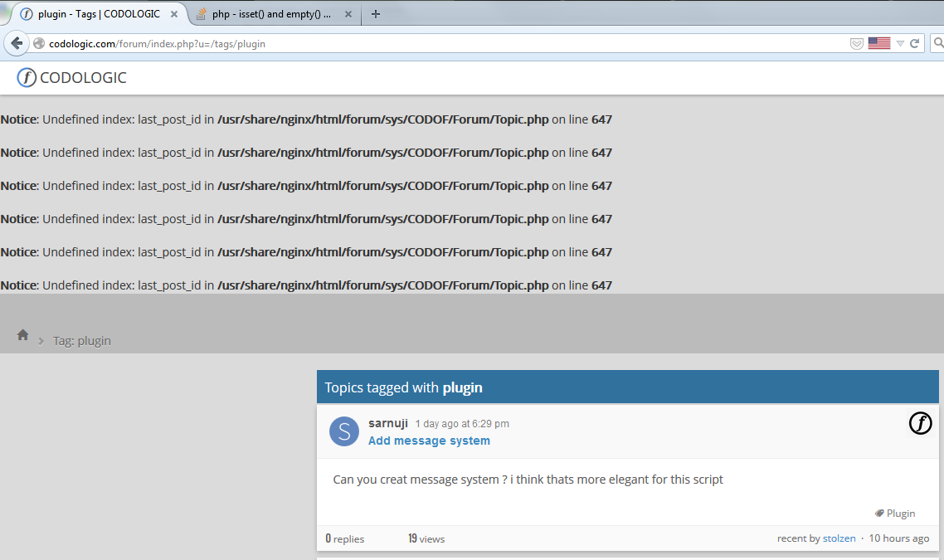Click the browser back arrow button
Image resolution: width=944 pixels, height=560 pixels.
pos(17,43)
